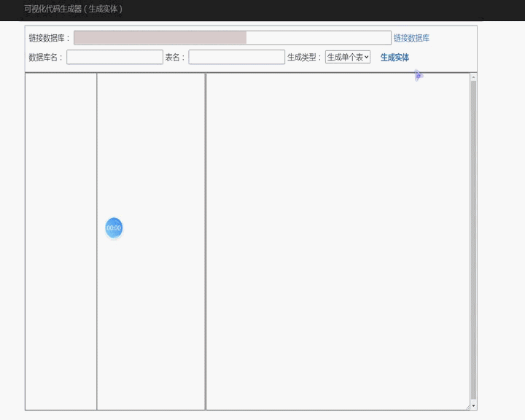
Task: Click the 链接数据库 link
Action: [411, 38]
